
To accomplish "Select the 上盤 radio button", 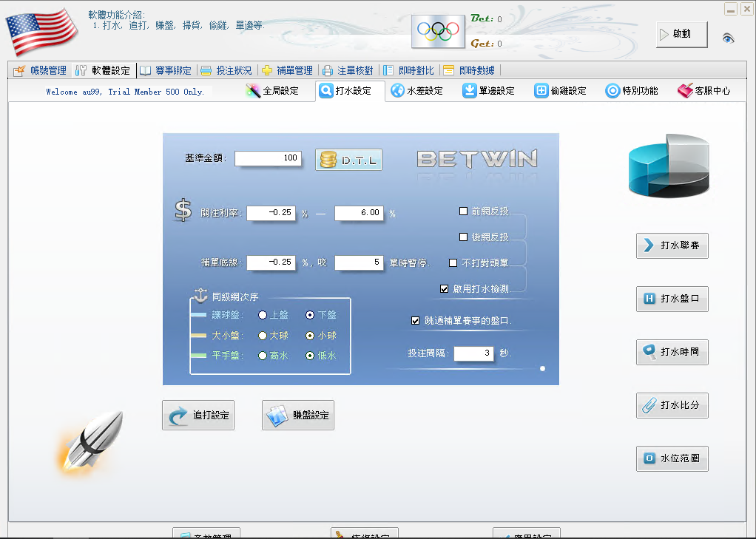I will click(263, 314).
